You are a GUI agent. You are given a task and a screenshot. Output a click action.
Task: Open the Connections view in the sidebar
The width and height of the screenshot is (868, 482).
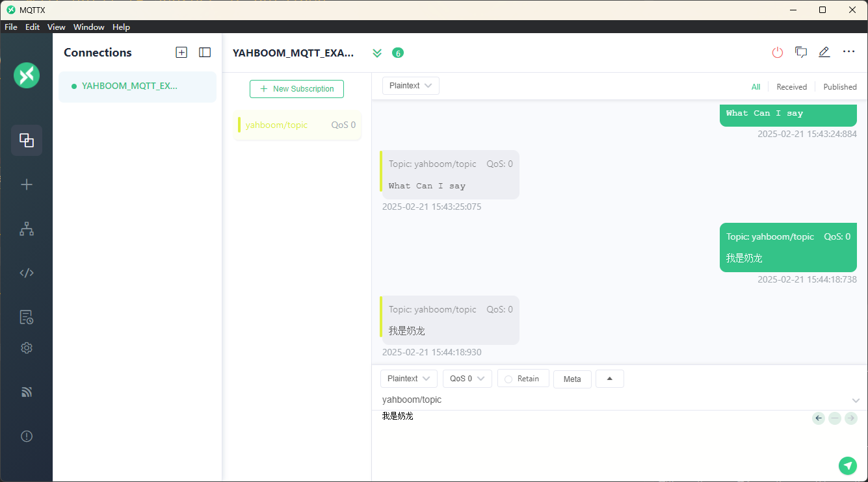point(27,140)
